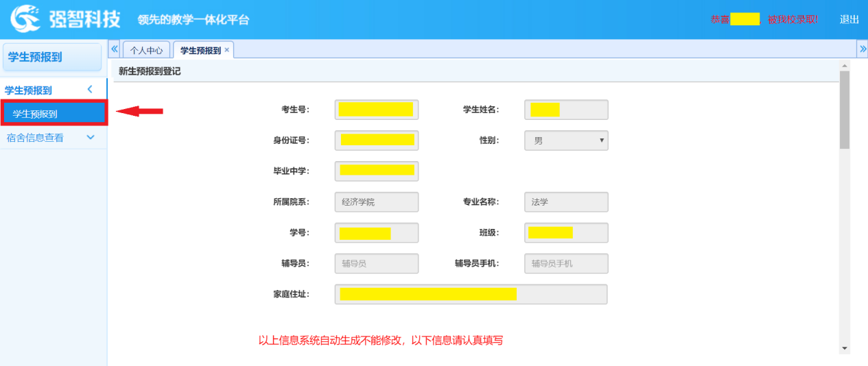The image size is (868, 366).
Task: Click the 辅导员手机 input field
Action: click(x=566, y=263)
